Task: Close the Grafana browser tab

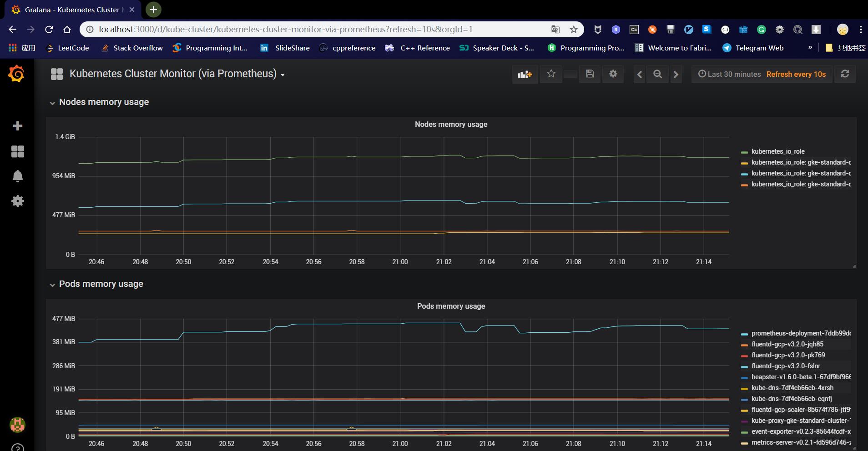Action: (x=132, y=10)
